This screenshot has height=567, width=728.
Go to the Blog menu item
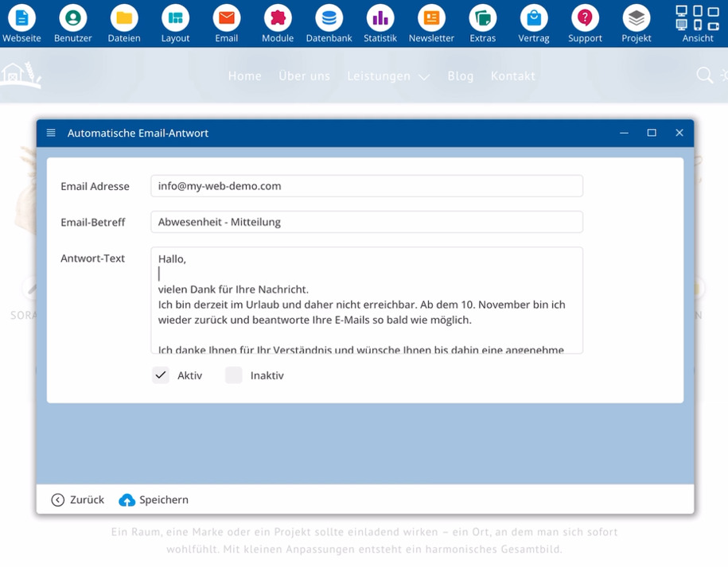tap(460, 76)
